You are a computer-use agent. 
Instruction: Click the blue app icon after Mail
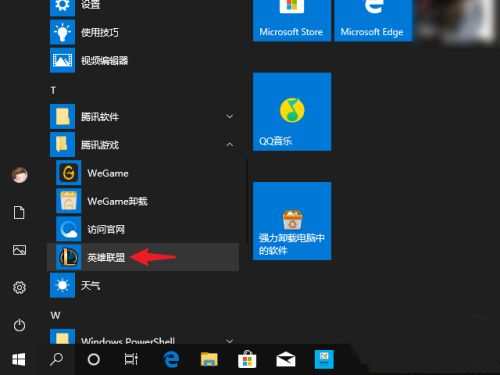point(324,359)
